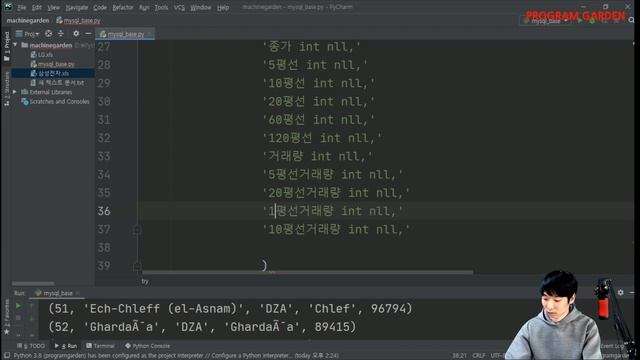Open the File menu
Screen dimensions: 640x360
21,7
